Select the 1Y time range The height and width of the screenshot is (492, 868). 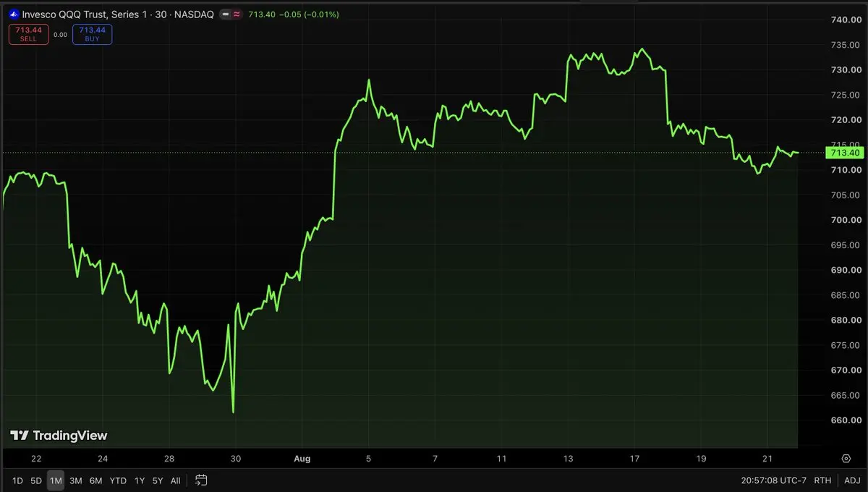(x=140, y=480)
